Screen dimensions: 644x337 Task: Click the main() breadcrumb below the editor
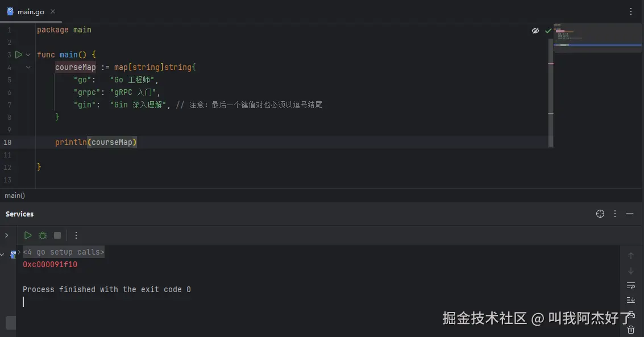point(15,195)
